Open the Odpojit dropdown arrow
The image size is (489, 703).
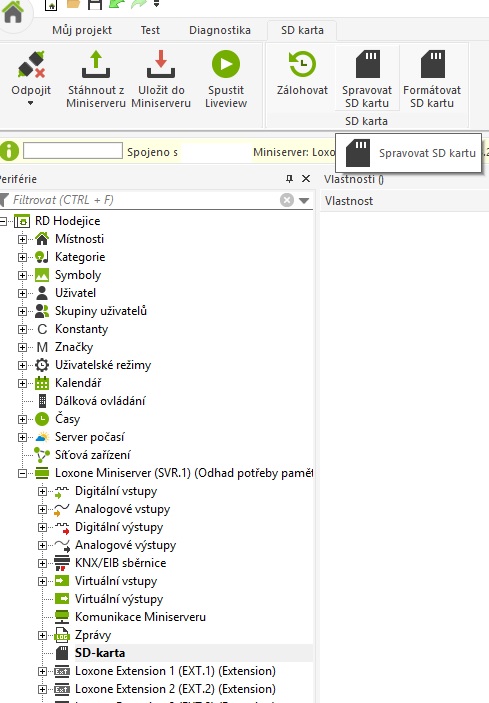(30, 103)
